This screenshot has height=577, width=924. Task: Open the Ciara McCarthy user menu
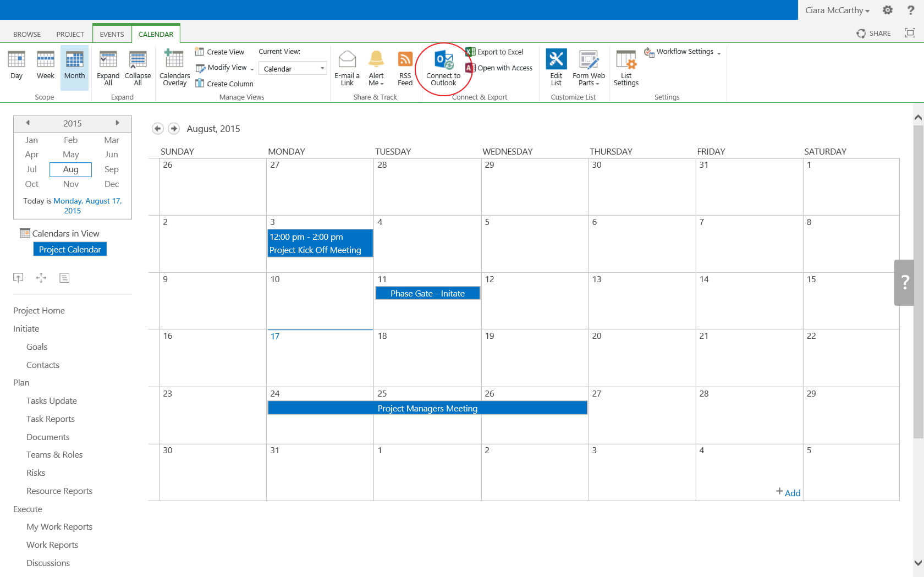(837, 10)
